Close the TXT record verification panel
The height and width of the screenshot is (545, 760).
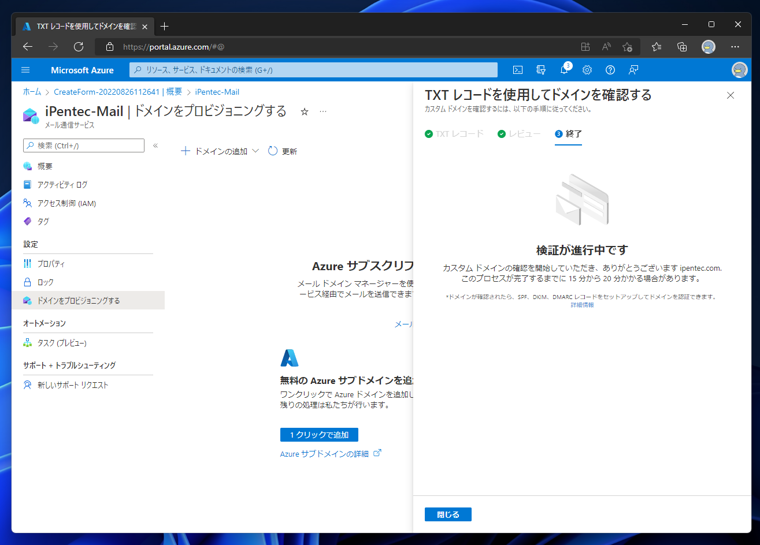tap(730, 96)
